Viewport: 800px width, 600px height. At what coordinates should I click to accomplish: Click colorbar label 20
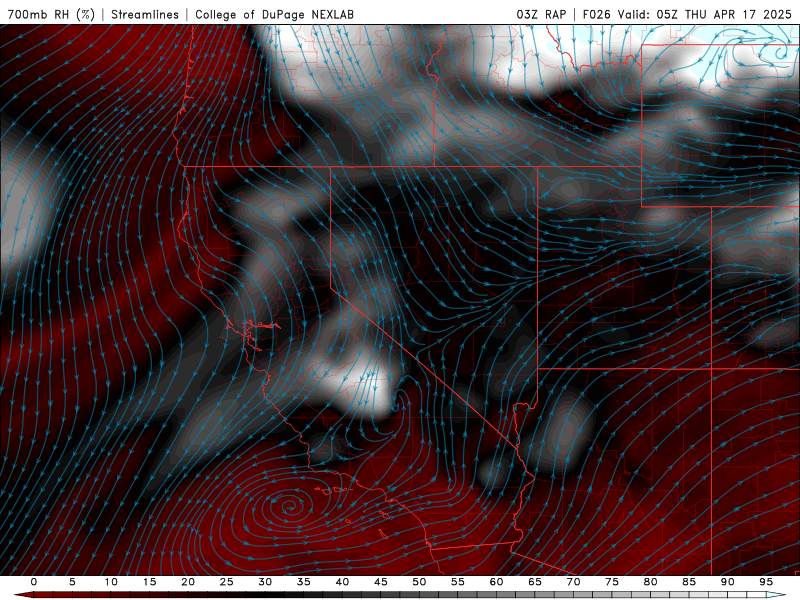click(188, 582)
